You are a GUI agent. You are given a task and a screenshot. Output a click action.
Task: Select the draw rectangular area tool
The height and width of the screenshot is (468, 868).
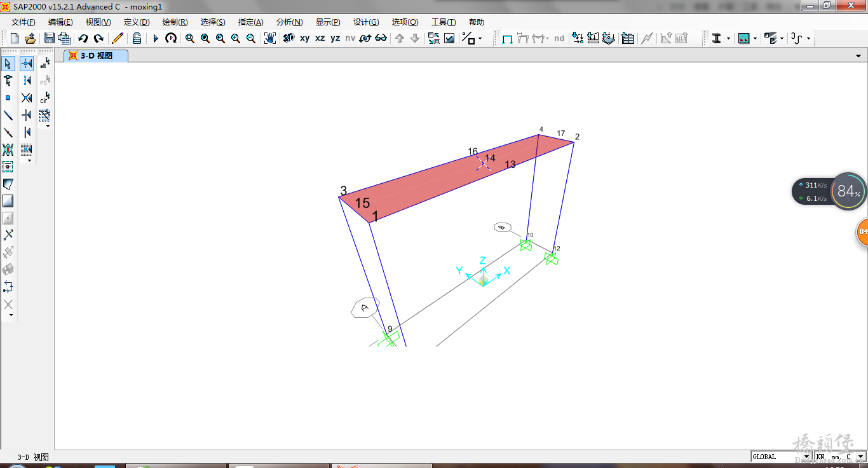tap(8, 201)
